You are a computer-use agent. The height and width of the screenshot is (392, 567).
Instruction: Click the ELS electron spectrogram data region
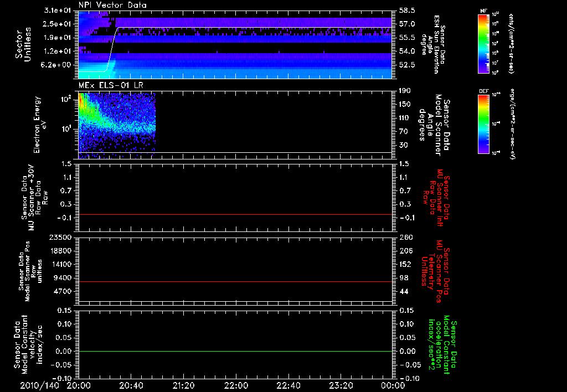pyautogui.click(x=117, y=126)
